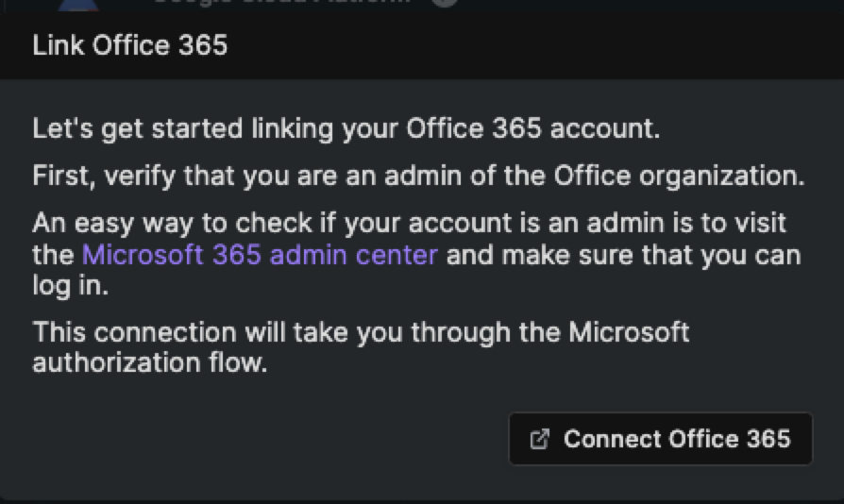844x504 pixels.
Task: Click the "Let's get started linking" sentence
Action: (346, 129)
